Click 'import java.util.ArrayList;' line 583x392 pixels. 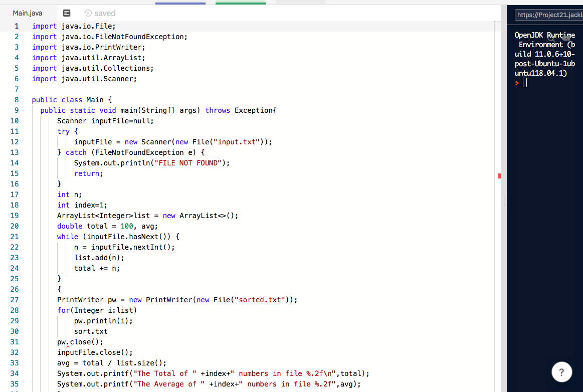(89, 58)
